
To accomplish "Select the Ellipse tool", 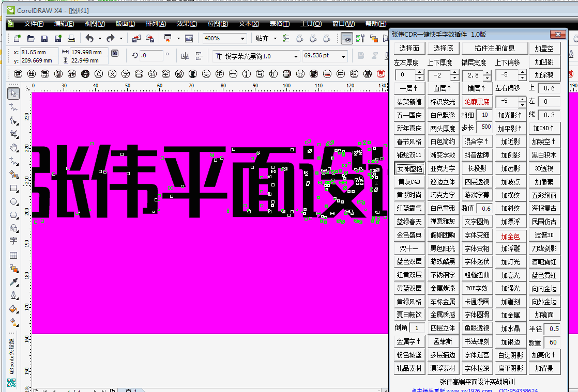I will 13,202.
